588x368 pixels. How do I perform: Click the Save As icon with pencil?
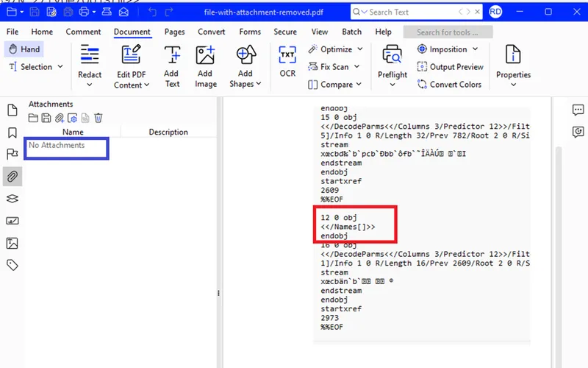click(51, 12)
